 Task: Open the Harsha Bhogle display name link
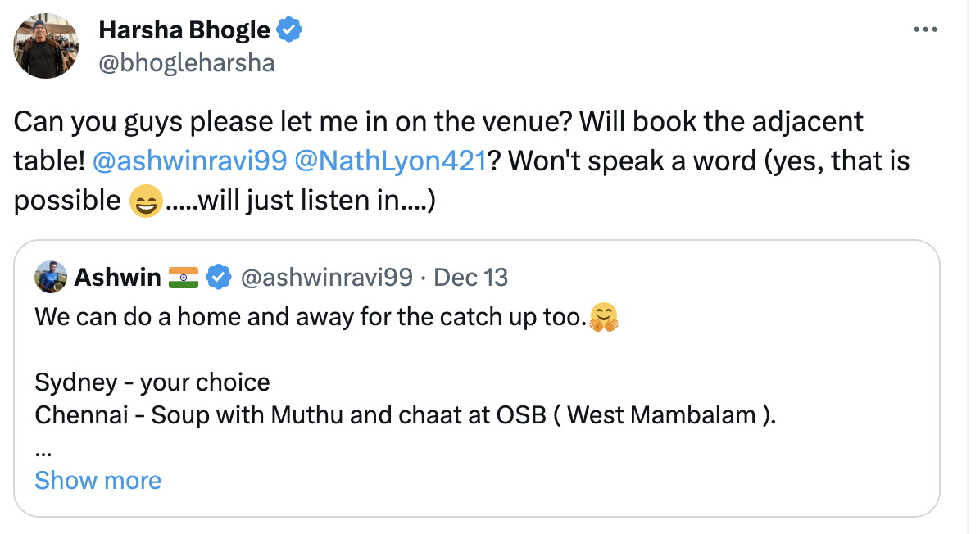[184, 30]
